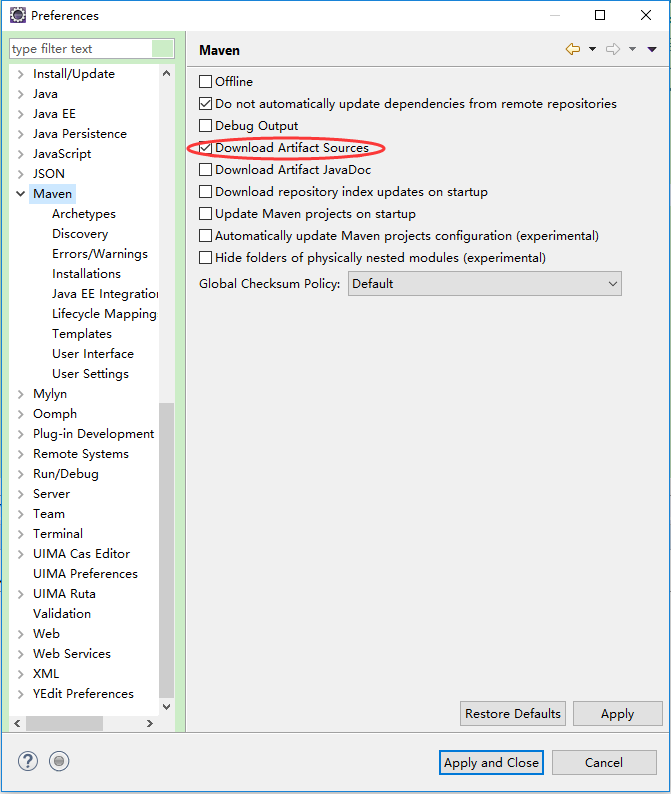Expand the Java EE tree node

(x=20, y=114)
